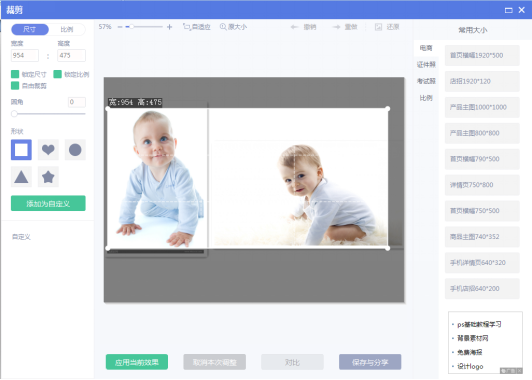Image resolution: width=532 pixels, height=380 pixels.
Task: Click the 自适应 fit-to-view icon
Action: (186, 26)
